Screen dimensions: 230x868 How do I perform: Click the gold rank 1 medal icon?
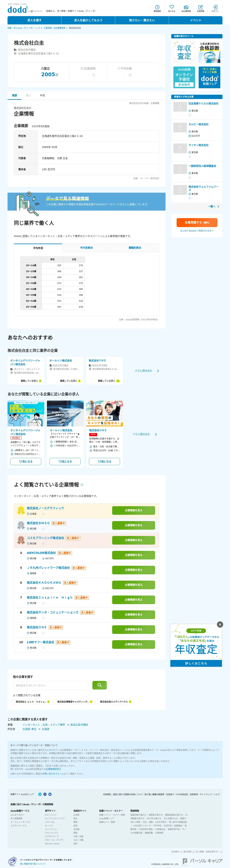21,511
